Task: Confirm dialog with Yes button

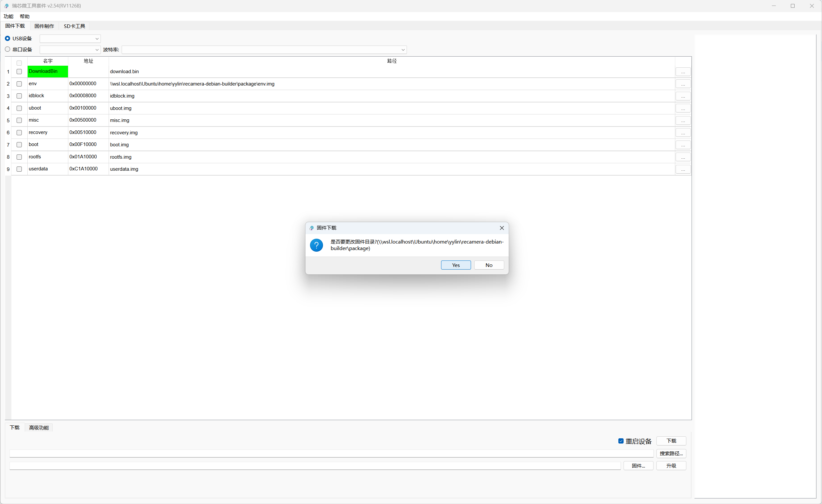Action: pyautogui.click(x=456, y=265)
